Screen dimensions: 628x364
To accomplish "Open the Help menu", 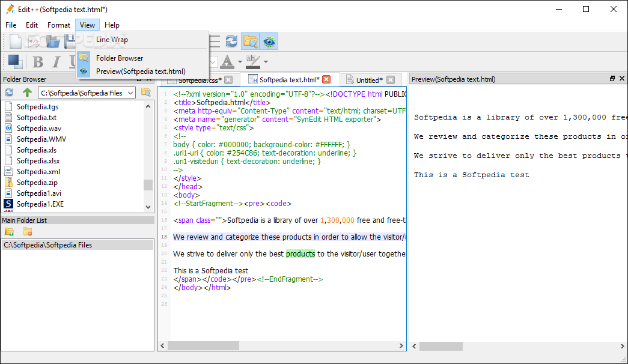I will (112, 25).
